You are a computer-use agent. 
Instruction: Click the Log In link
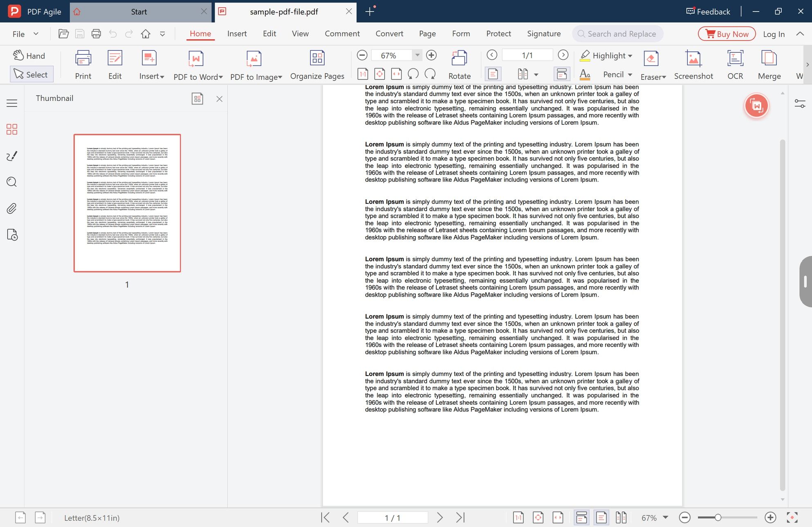click(774, 34)
